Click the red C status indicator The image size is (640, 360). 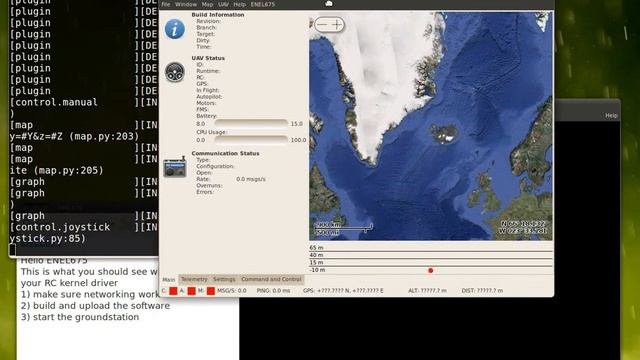coord(173,291)
